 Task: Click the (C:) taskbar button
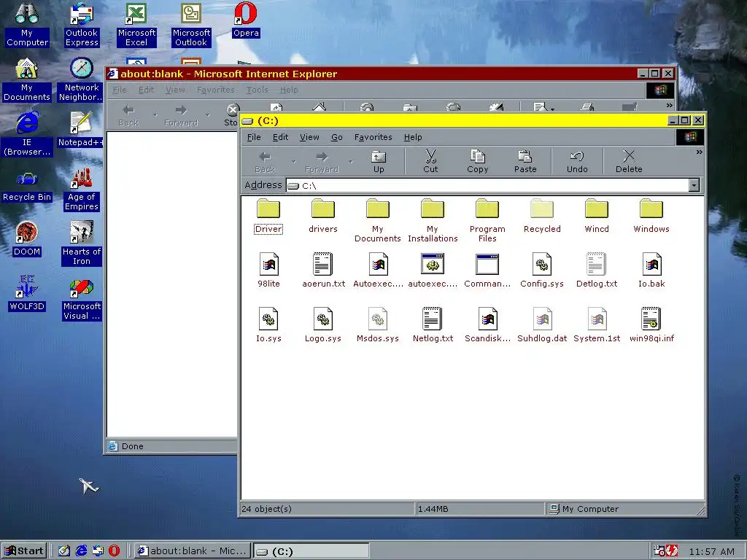point(311,551)
